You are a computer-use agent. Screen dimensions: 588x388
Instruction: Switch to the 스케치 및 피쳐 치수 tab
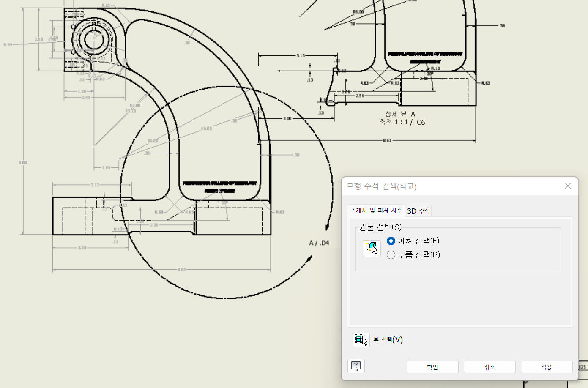376,210
